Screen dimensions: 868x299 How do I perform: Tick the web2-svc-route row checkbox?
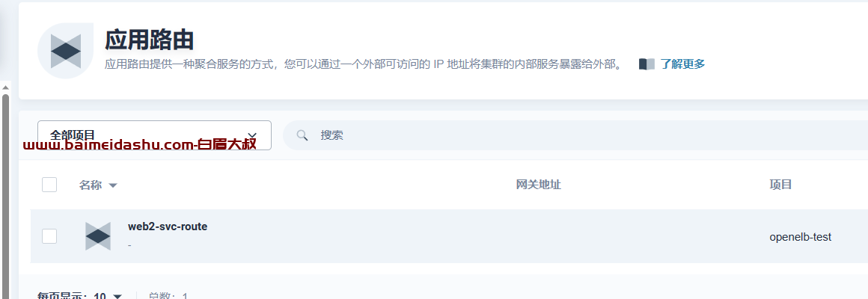[x=49, y=236]
